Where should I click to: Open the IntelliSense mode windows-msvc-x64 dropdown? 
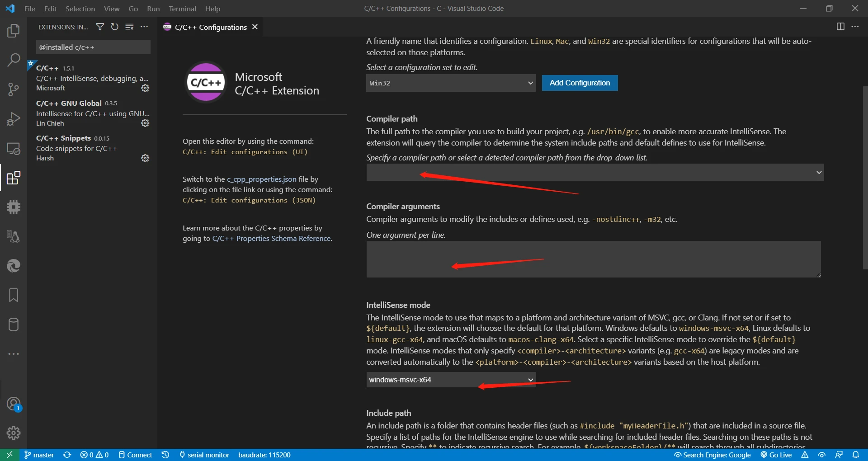pos(451,380)
